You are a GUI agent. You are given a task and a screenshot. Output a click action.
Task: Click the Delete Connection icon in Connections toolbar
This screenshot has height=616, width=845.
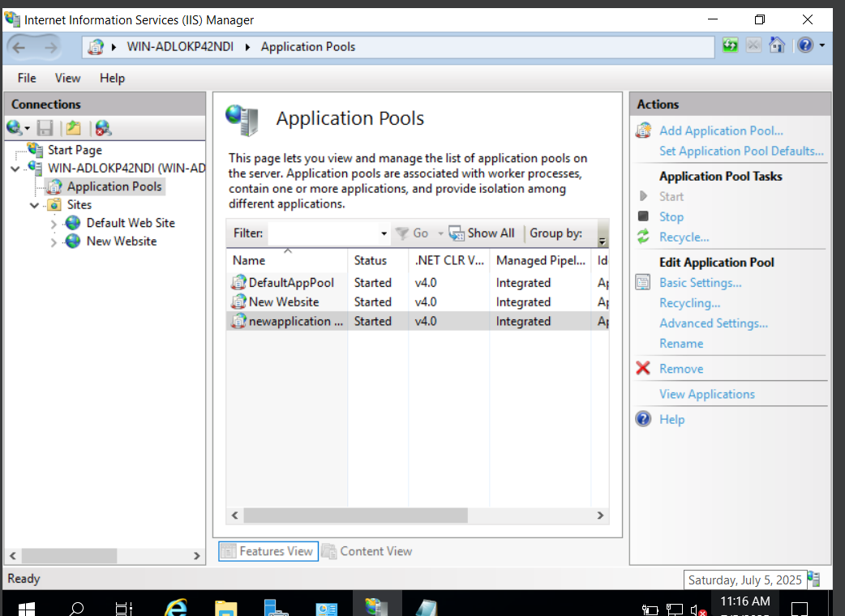(102, 128)
